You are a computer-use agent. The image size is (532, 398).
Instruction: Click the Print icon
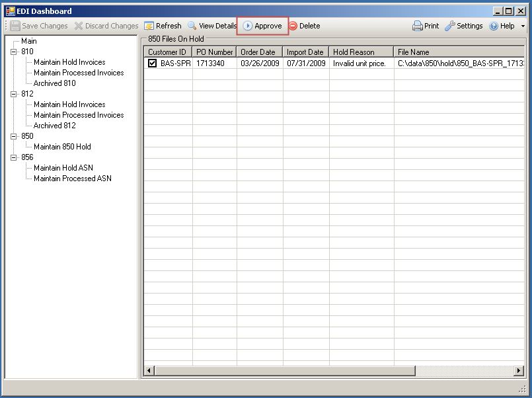pos(418,26)
